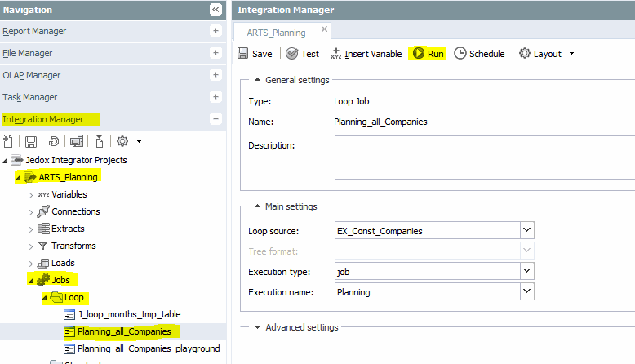Switch to the ARTS_Planning tab
The width and height of the screenshot is (635, 364).
(x=276, y=33)
